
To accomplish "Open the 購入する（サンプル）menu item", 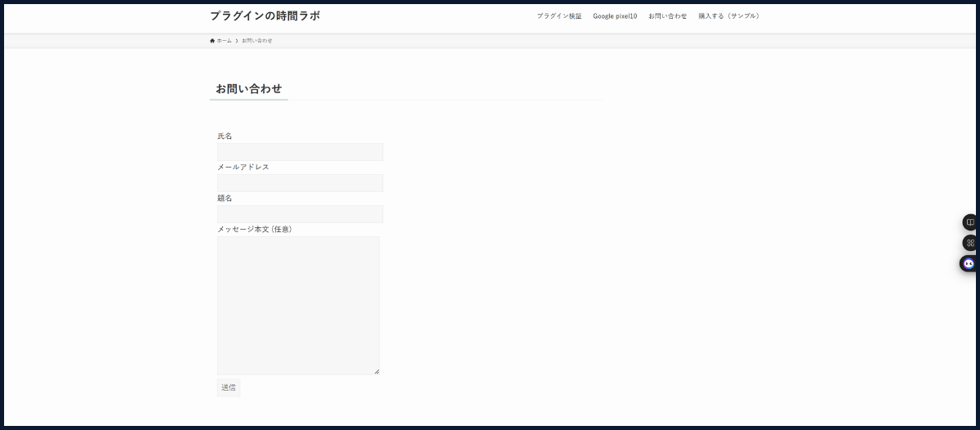I will click(729, 16).
